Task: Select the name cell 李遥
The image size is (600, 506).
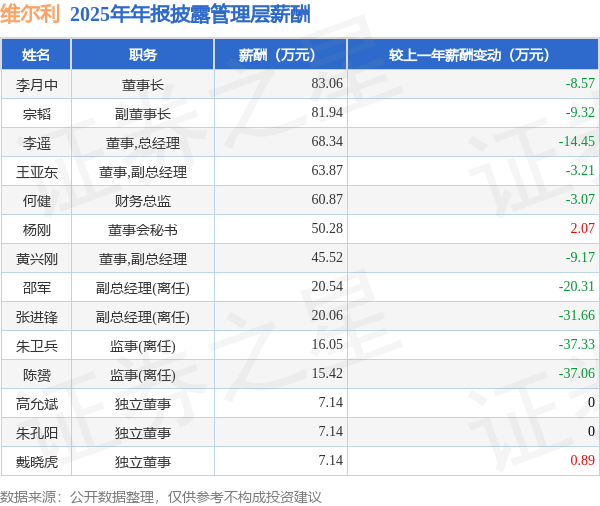Action: (x=37, y=143)
